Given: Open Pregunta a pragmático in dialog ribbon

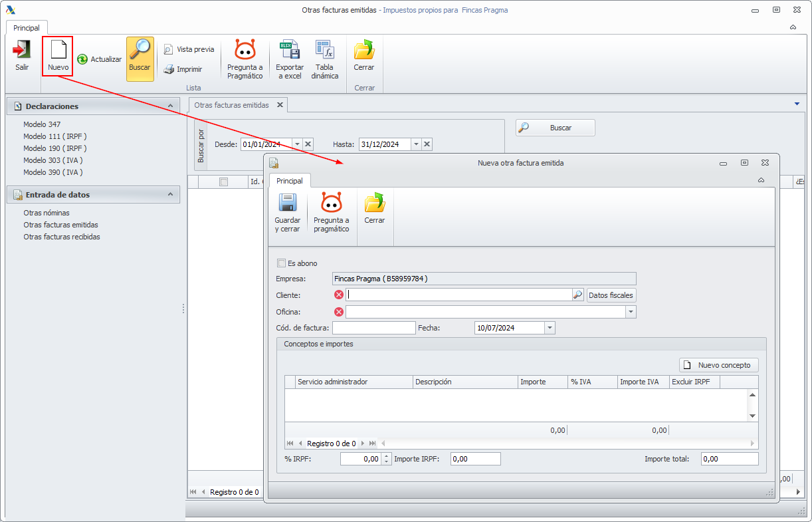Looking at the screenshot, I should point(331,212).
